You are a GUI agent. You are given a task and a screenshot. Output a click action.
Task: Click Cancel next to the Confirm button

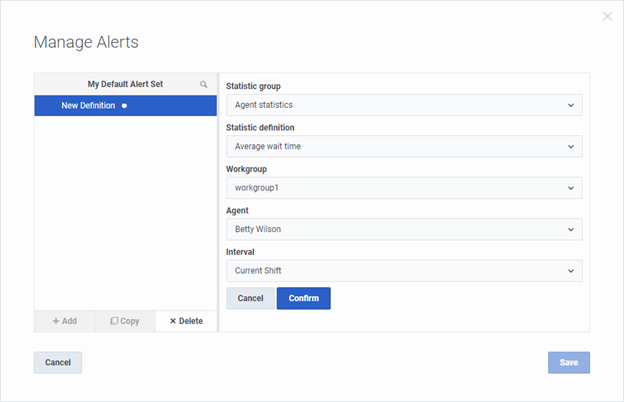[x=250, y=298]
